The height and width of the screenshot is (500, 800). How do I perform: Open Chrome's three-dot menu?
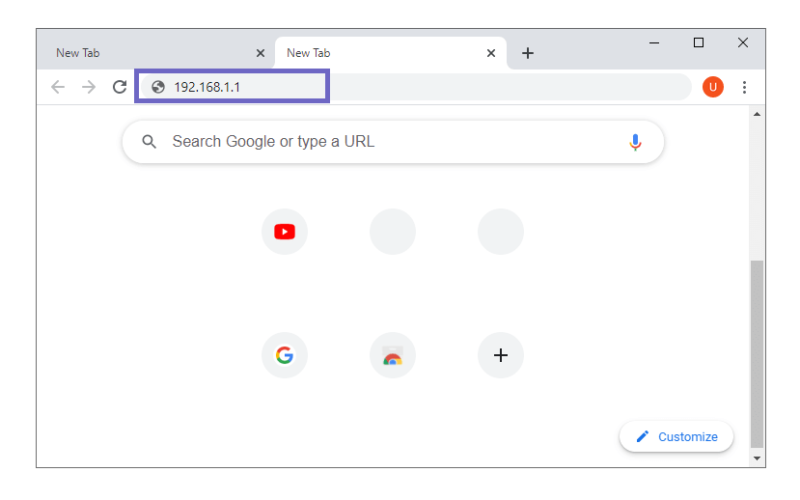744,87
